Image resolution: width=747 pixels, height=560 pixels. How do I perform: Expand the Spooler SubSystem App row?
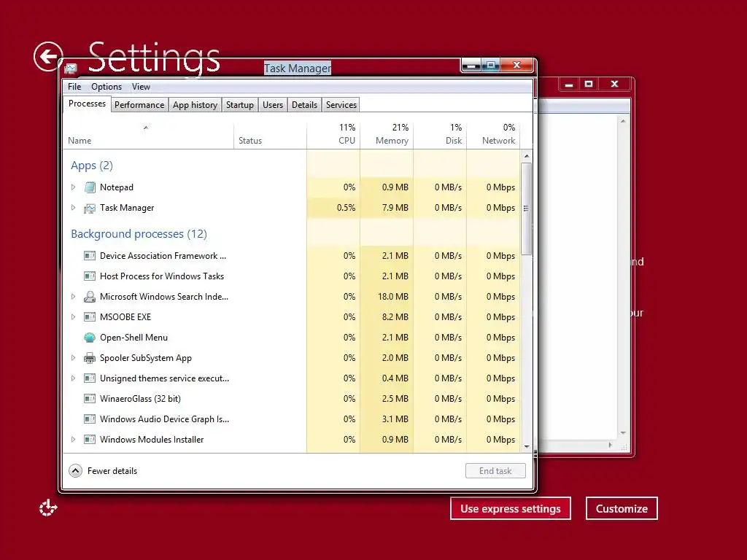click(x=74, y=358)
